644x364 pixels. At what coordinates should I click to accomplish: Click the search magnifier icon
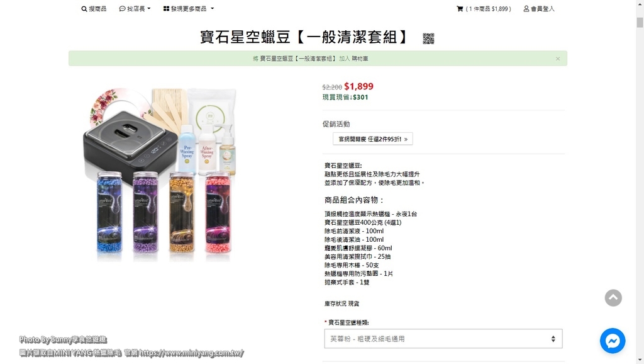84,9
